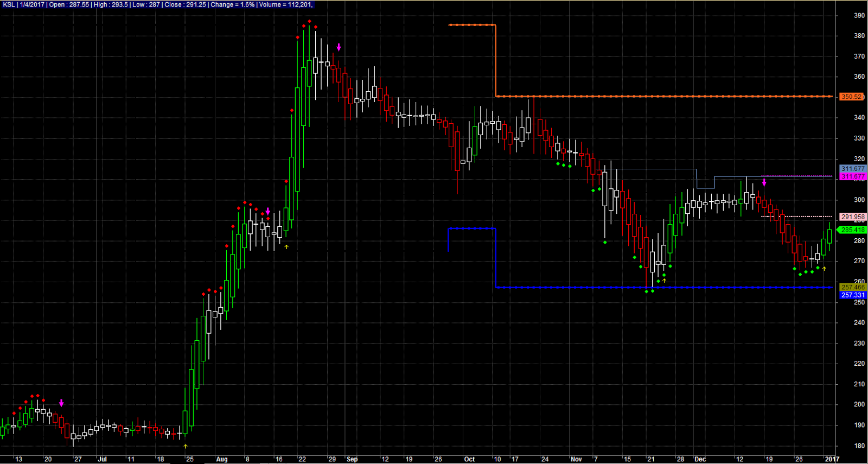Click the 300 value on the price axis
The image size is (868, 464).
click(x=859, y=200)
